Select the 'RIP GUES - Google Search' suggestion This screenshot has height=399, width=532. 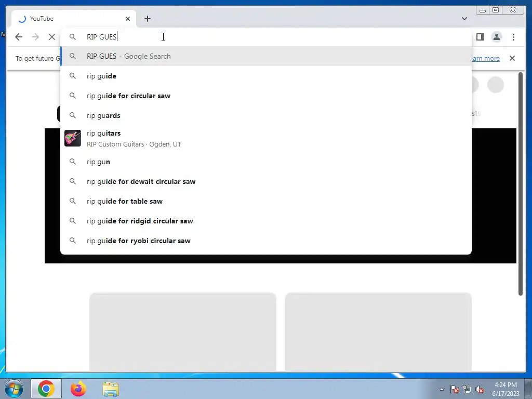pyautogui.click(x=266, y=56)
